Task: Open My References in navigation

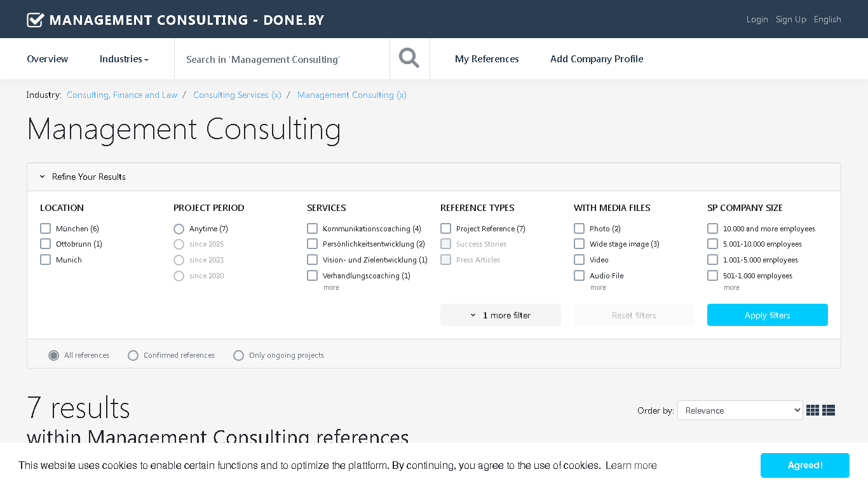Action: (x=487, y=59)
